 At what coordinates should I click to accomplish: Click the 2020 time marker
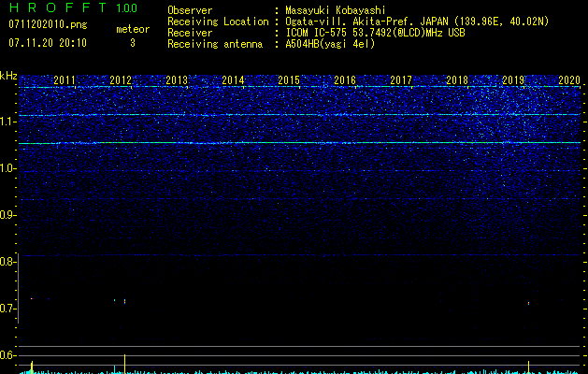[x=569, y=81]
